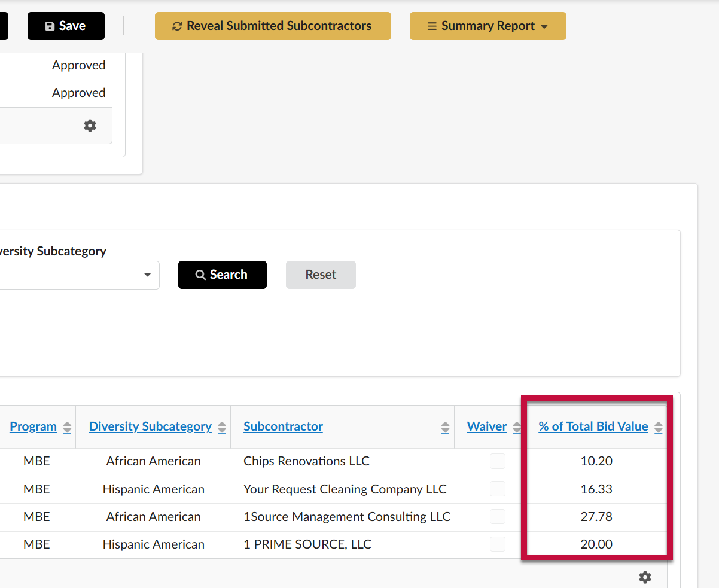Click MBE in the Chips Renovations row
Screen dimensions: 719x588
click(36, 461)
